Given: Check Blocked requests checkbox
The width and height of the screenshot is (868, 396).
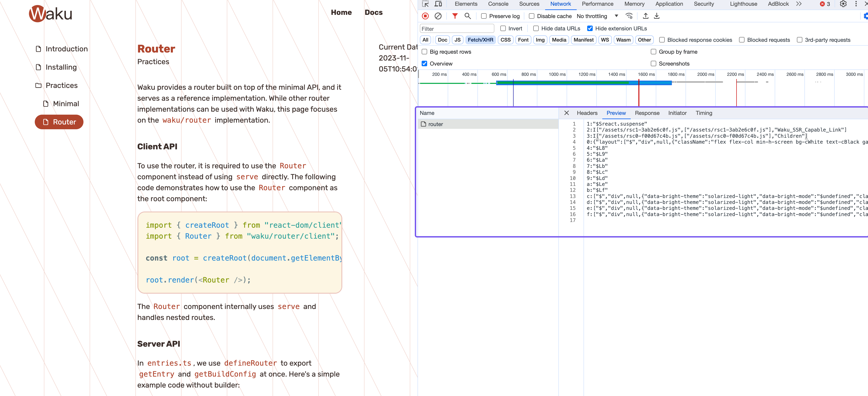Looking at the screenshot, I should tap(742, 40).
